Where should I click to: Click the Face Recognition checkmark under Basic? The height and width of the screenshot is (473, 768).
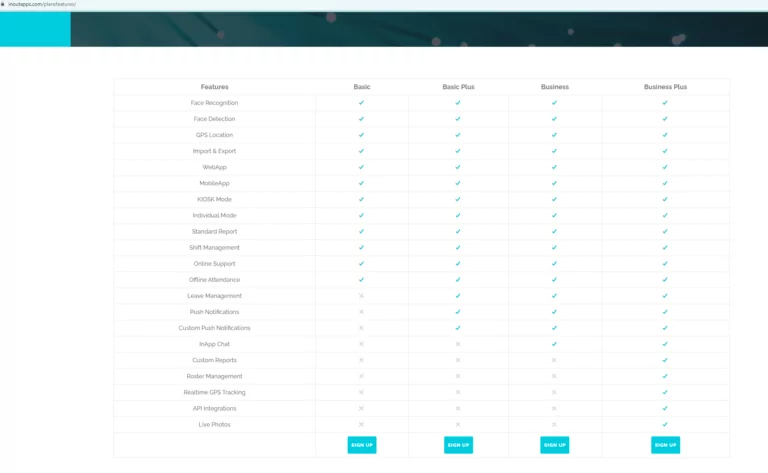[361, 103]
